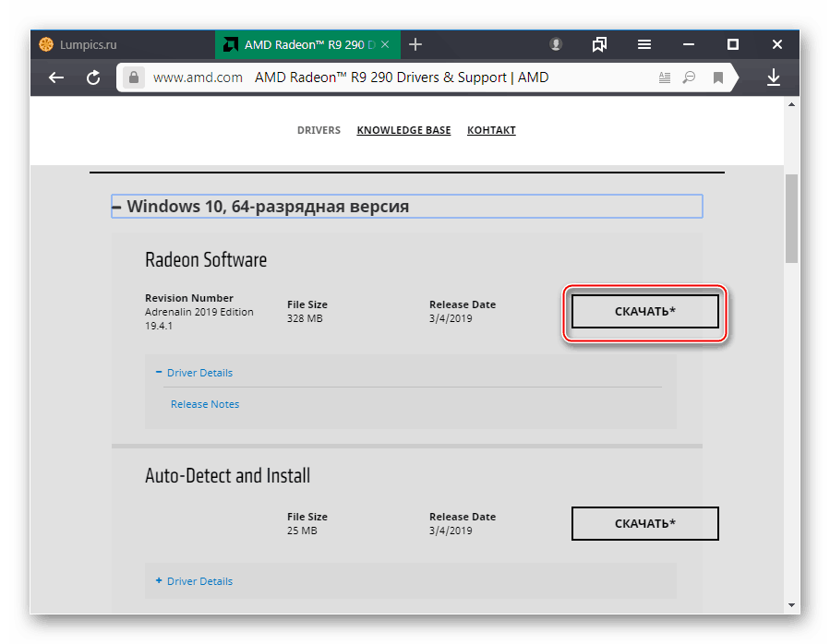Open the KNOWLEDGE BASE section link

pyautogui.click(x=403, y=130)
